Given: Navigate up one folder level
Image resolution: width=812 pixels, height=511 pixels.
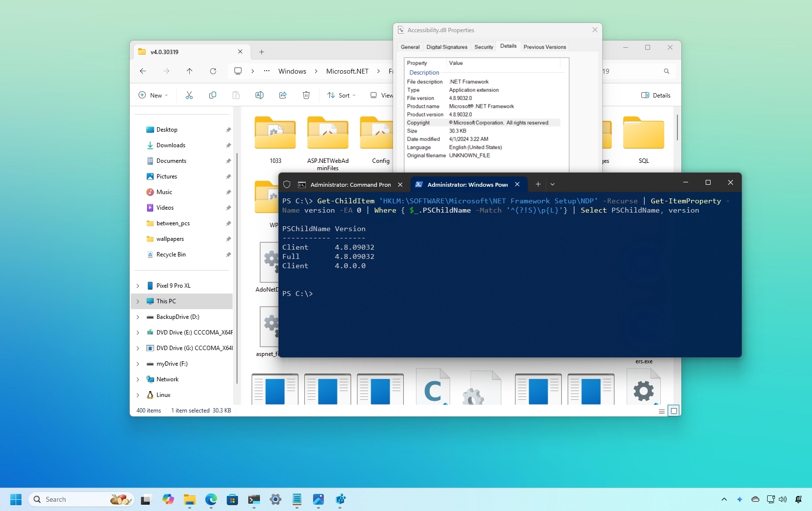Looking at the screenshot, I should [190, 71].
